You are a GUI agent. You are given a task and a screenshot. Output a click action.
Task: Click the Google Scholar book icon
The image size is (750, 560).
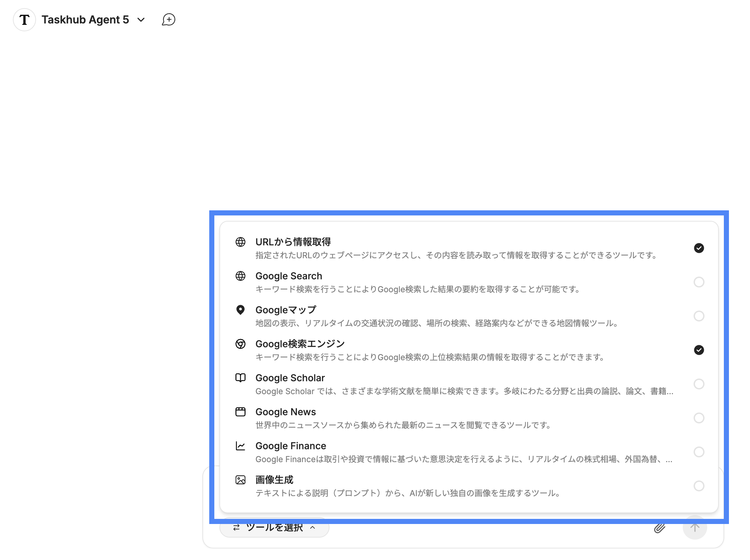click(x=240, y=378)
